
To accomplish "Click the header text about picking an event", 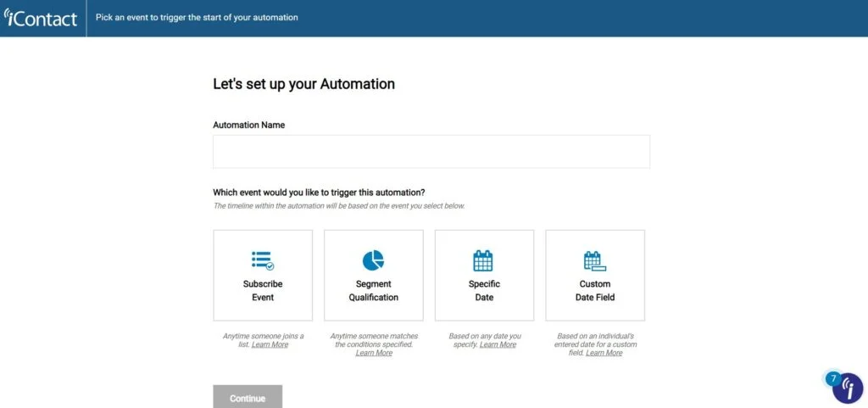I will point(197,18).
